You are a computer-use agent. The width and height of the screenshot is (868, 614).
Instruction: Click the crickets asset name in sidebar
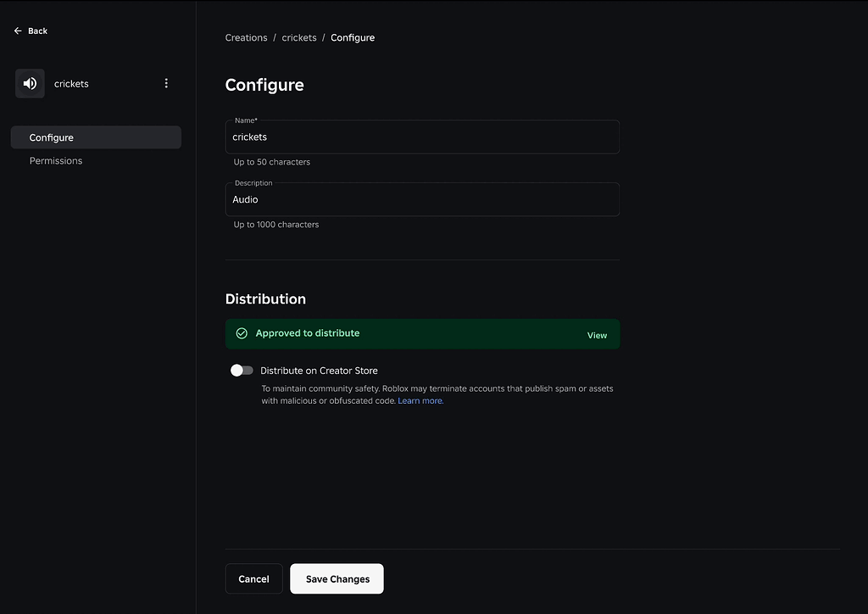71,83
